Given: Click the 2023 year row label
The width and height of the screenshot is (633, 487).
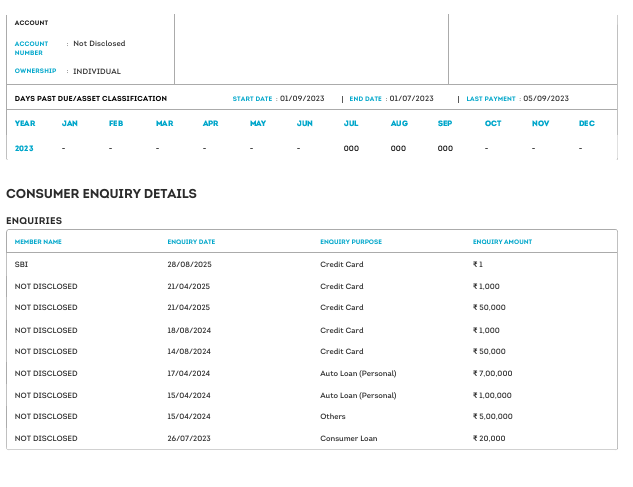Looking at the screenshot, I should point(24,148).
